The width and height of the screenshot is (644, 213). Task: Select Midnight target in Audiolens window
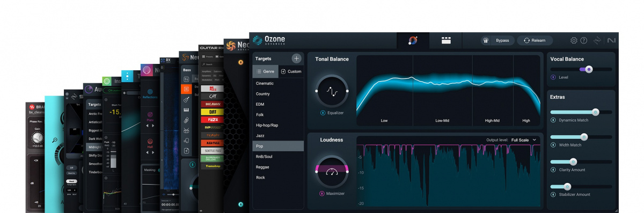pos(94,147)
